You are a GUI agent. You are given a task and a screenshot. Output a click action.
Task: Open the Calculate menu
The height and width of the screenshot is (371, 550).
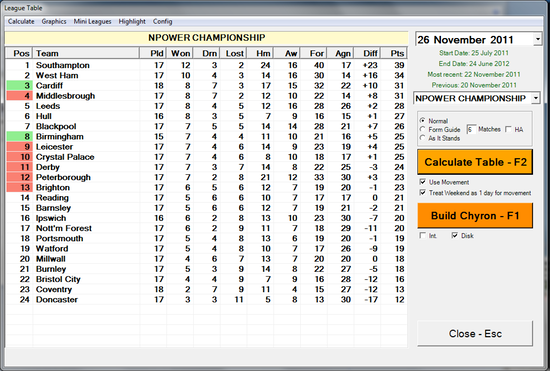[x=21, y=21]
